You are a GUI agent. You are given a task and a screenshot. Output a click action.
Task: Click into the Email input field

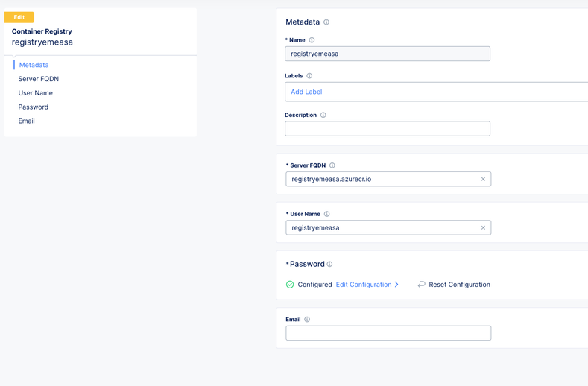388,333
